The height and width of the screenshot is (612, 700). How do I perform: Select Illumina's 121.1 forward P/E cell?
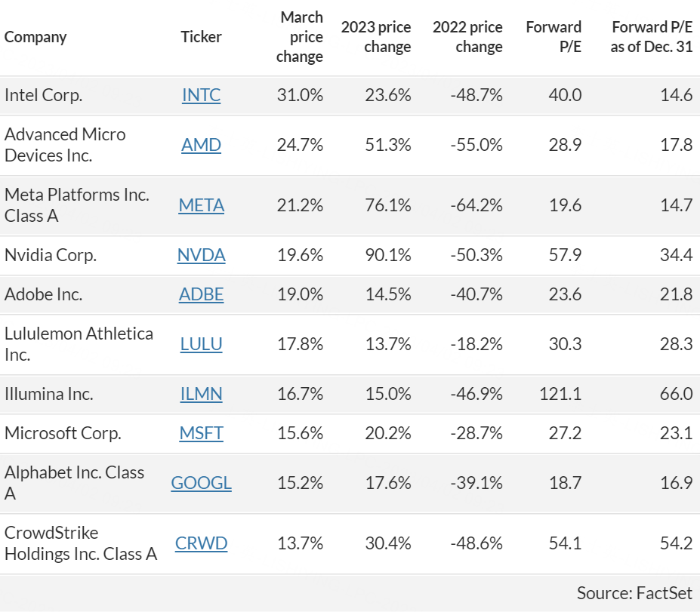pyautogui.click(x=560, y=394)
